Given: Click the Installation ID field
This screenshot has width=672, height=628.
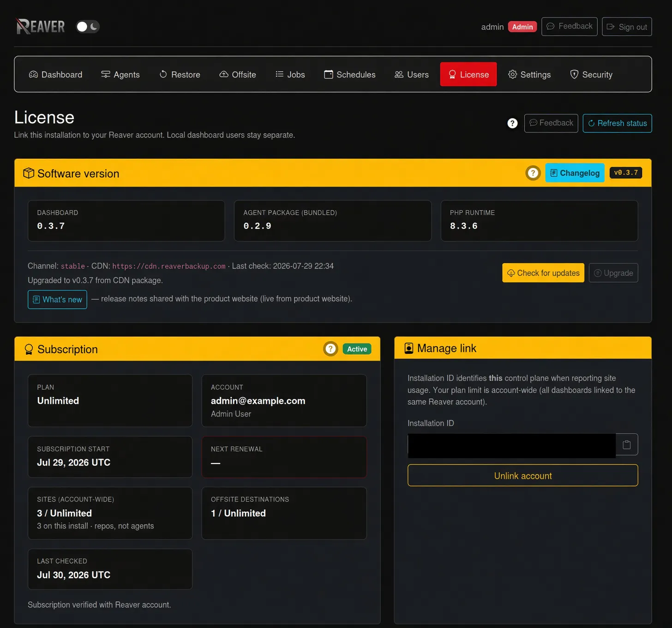Looking at the screenshot, I should tap(511, 445).
